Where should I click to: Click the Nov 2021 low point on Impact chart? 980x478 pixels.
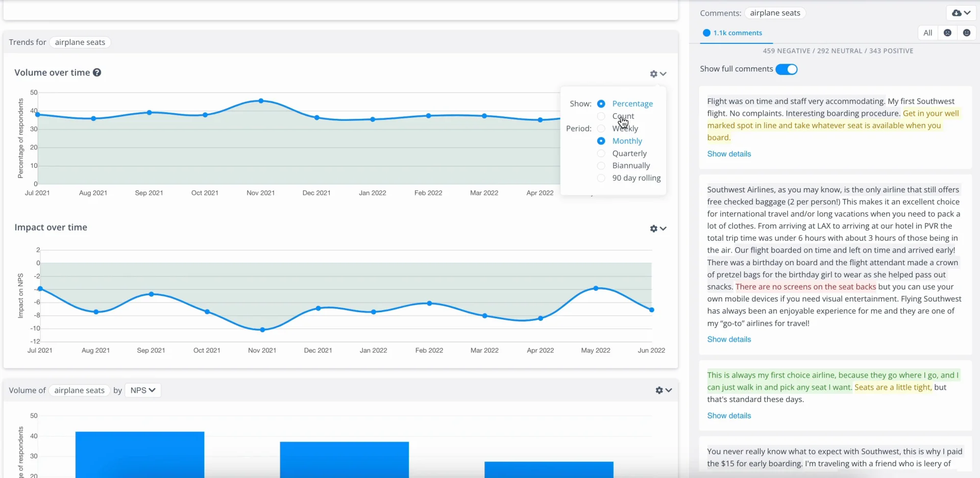(x=262, y=330)
